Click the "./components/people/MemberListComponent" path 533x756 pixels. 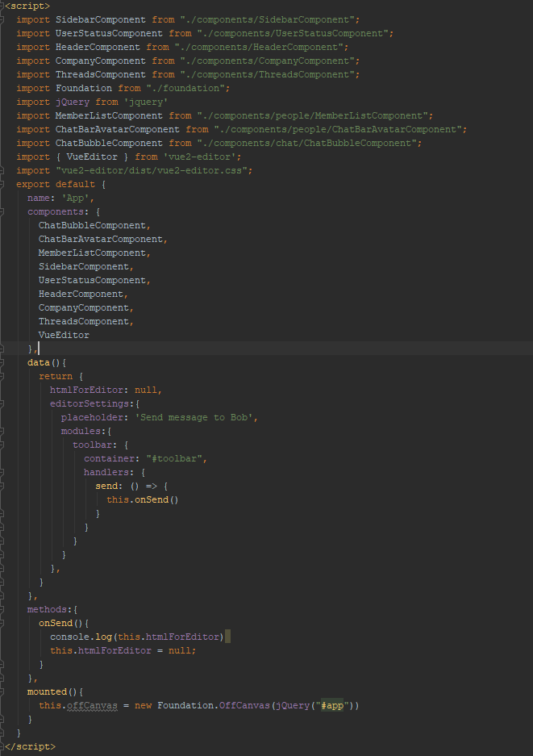[313, 115]
